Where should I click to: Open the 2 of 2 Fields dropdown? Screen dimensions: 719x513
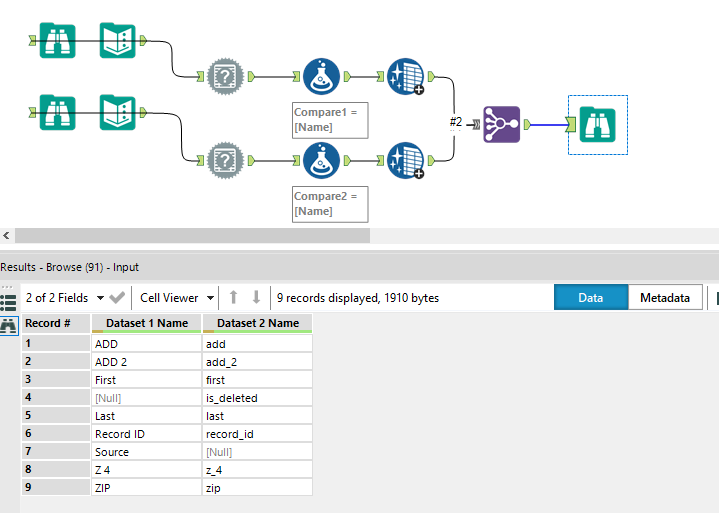[65, 298]
